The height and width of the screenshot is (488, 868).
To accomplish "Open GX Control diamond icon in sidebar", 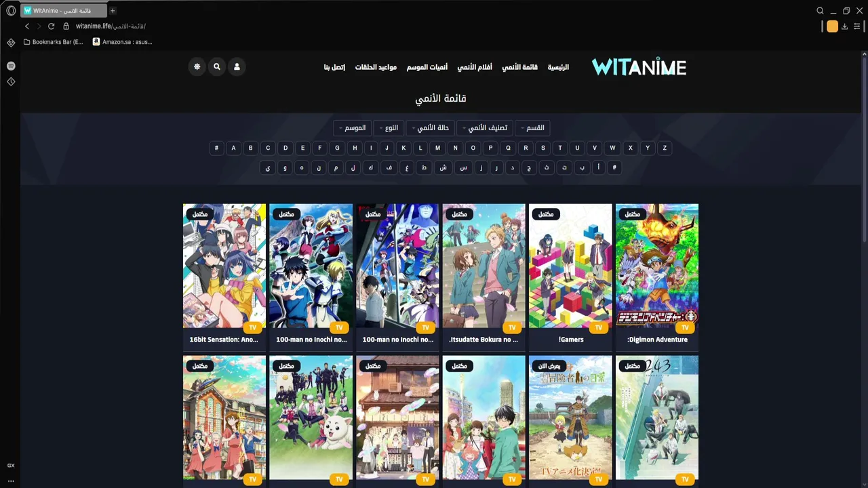I will point(11,43).
